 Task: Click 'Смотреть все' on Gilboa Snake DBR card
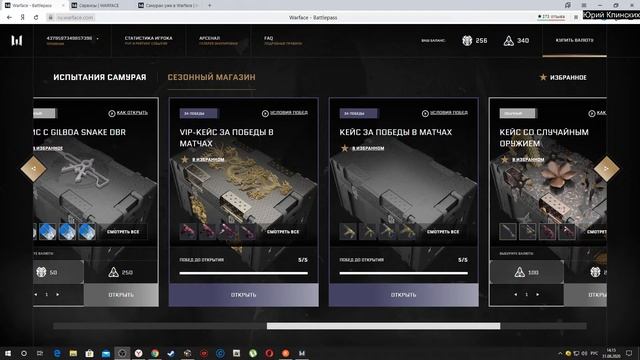[x=123, y=232]
